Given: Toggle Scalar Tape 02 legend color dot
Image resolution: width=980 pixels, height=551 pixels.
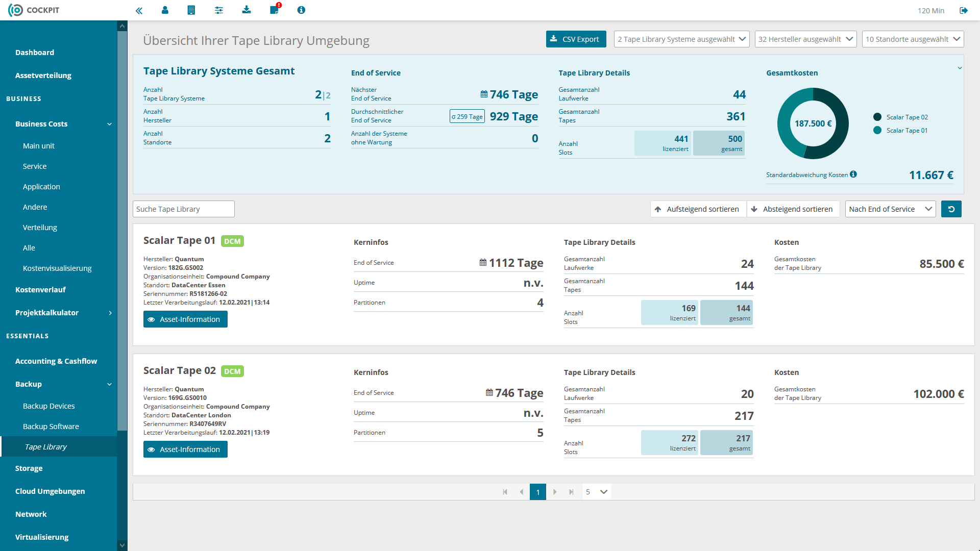Looking at the screenshot, I should click(x=877, y=117).
